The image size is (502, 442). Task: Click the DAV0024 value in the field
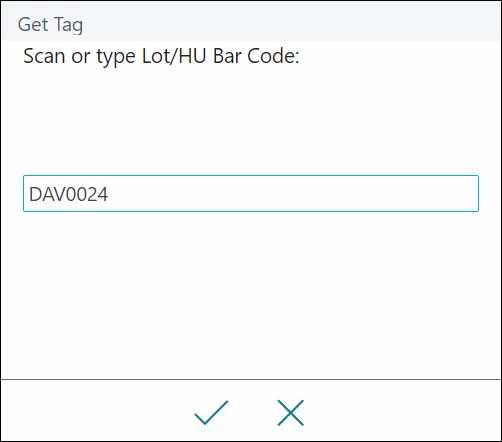pyautogui.click(x=68, y=194)
